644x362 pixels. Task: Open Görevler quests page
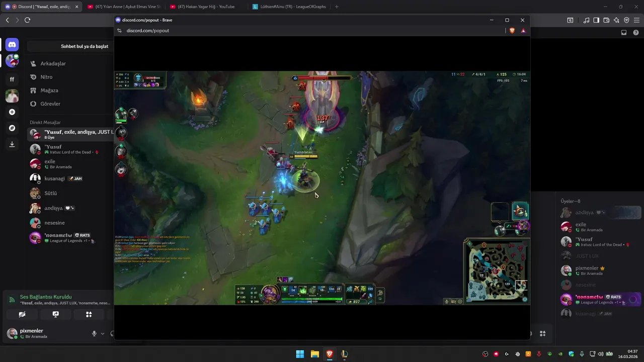pyautogui.click(x=70, y=104)
